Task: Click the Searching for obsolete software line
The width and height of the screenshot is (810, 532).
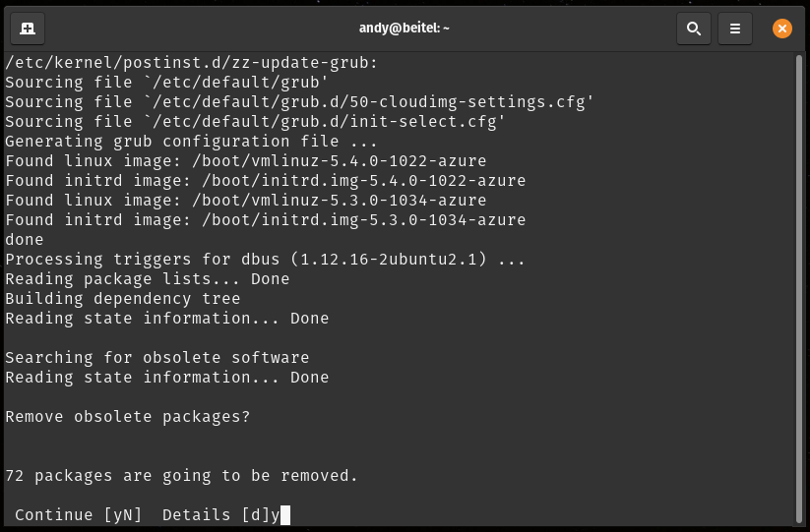Action: 157,358
